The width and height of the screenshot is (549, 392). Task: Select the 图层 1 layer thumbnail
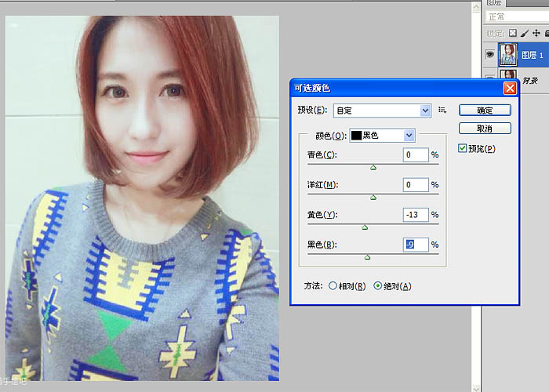click(509, 54)
